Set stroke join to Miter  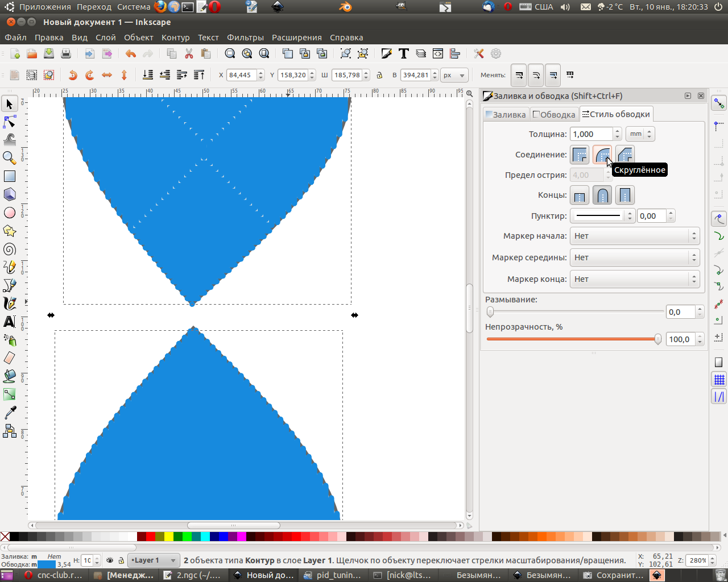580,155
